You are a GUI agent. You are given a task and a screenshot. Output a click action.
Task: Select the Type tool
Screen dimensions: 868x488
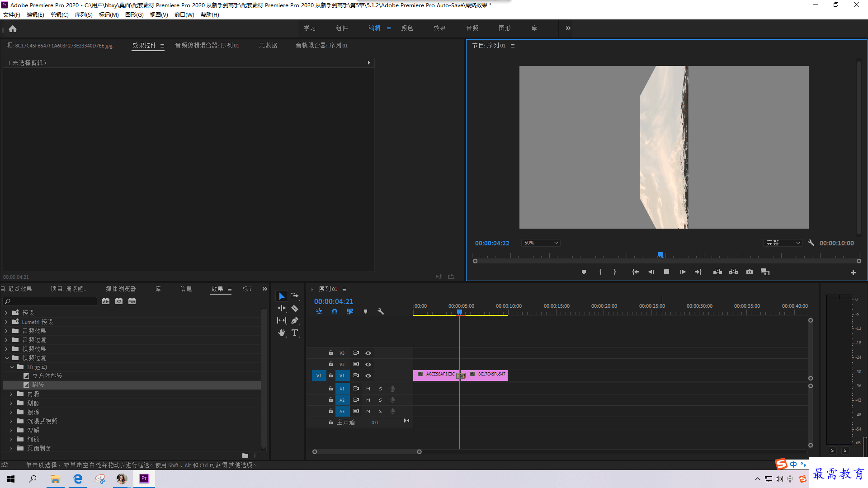[x=295, y=333]
